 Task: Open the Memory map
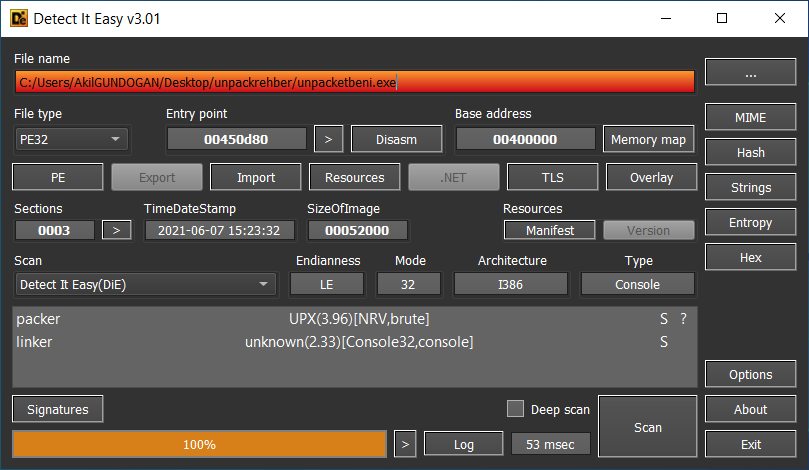tap(648, 139)
